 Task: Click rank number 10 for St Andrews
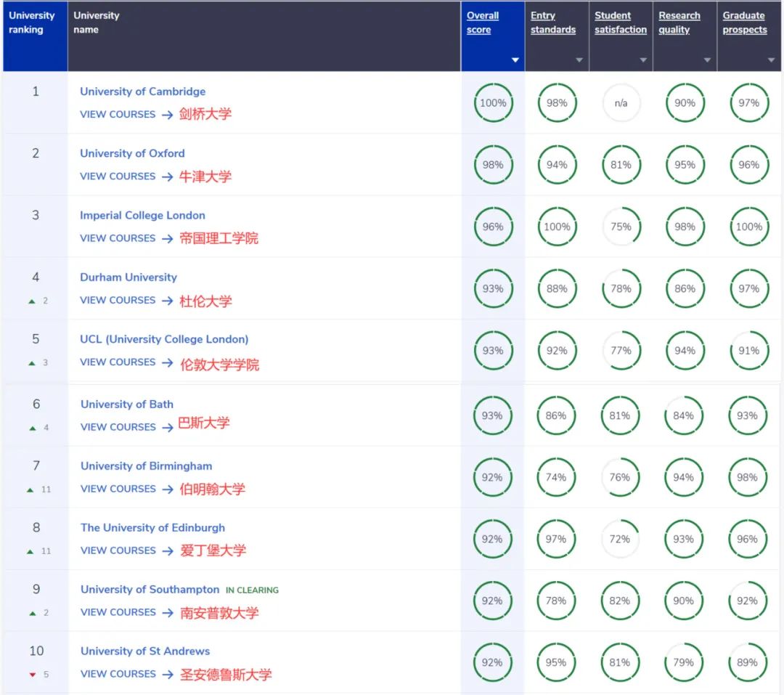(x=36, y=651)
